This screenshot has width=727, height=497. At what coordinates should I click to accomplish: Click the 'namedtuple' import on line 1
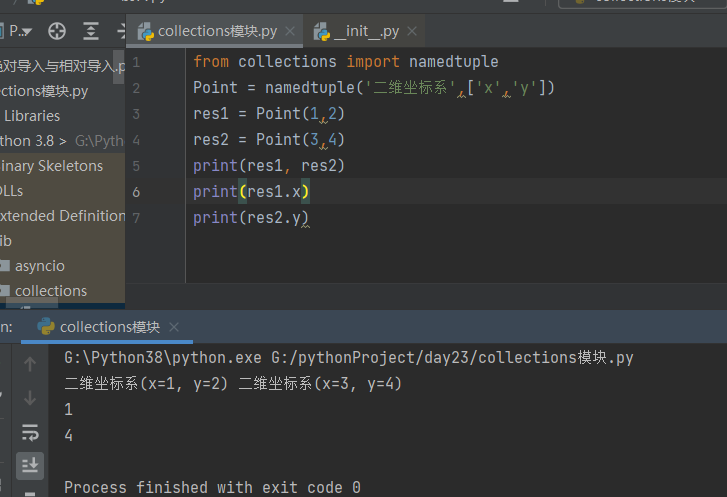pos(453,62)
